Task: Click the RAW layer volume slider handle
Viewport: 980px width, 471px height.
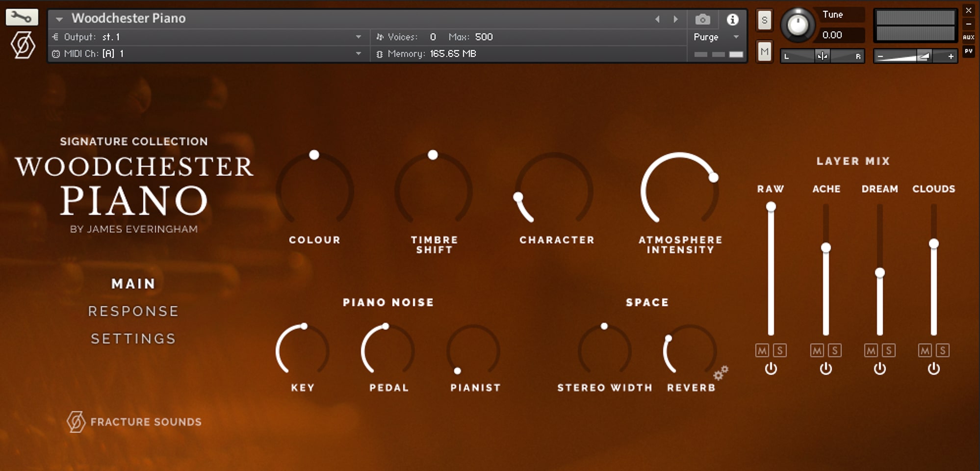Action: pos(771,207)
